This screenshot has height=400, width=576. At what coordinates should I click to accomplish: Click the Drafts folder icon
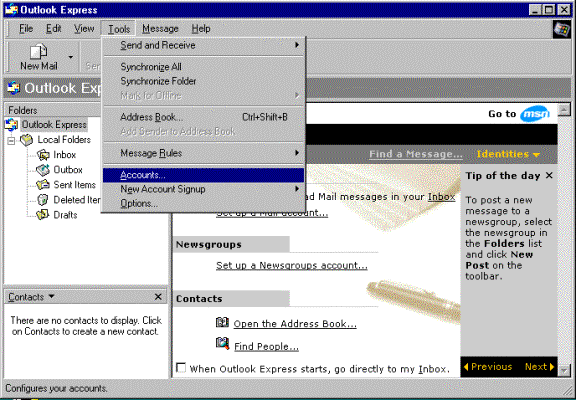pos(43,215)
